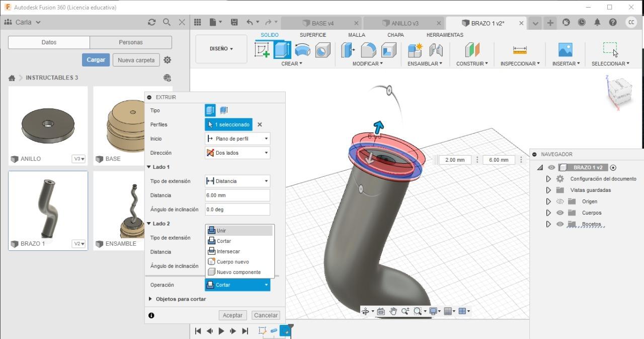
Task: Search in the data panel
Action: point(167,22)
